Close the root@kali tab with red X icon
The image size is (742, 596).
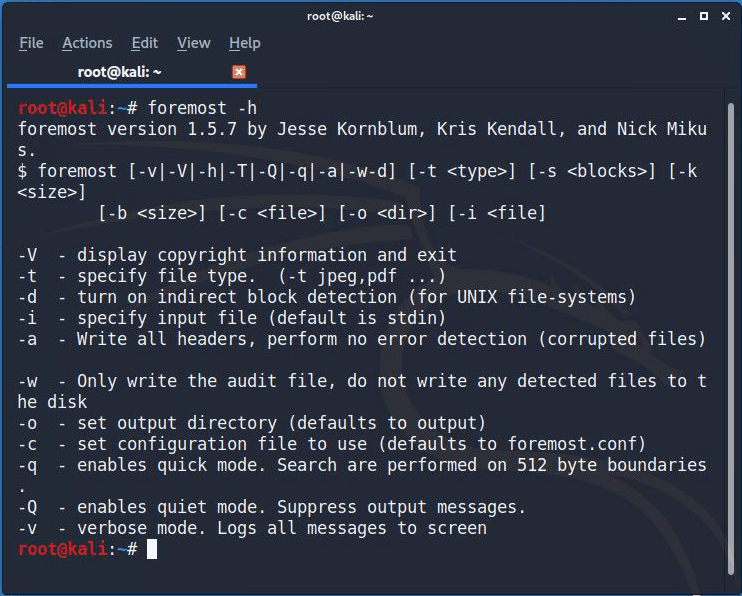coord(239,72)
